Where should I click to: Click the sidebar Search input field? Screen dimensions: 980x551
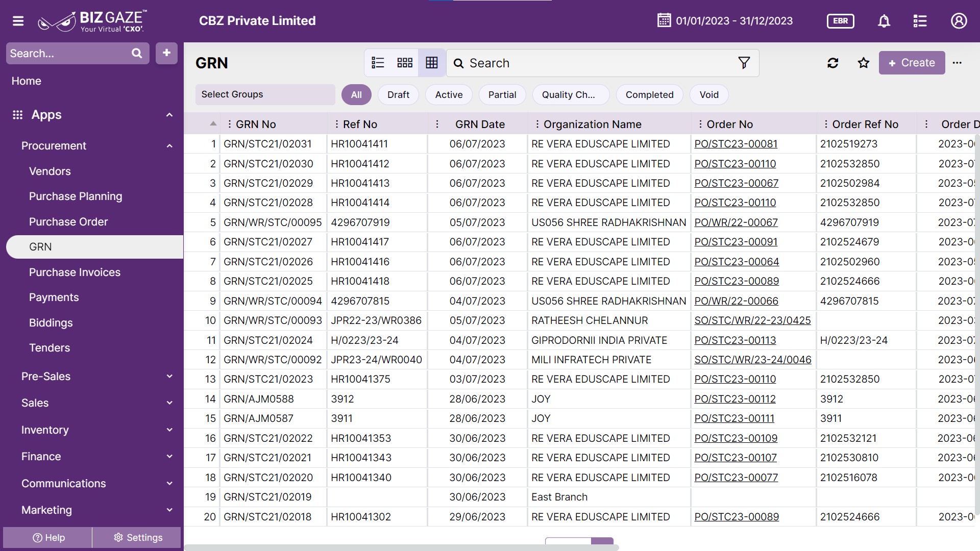(x=68, y=53)
